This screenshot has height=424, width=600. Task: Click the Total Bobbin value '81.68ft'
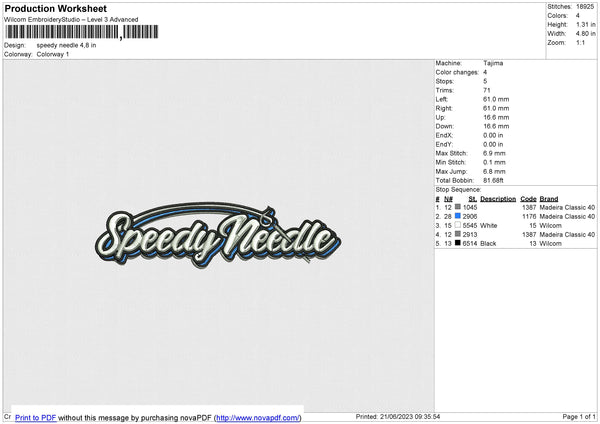[493, 180]
